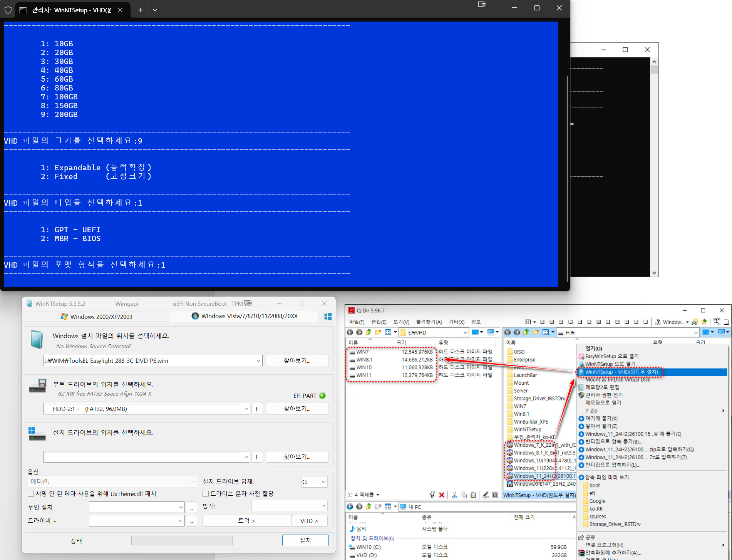Choose 'Mount as ImDisk Virtual Disk' context entry

pos(618,380)
